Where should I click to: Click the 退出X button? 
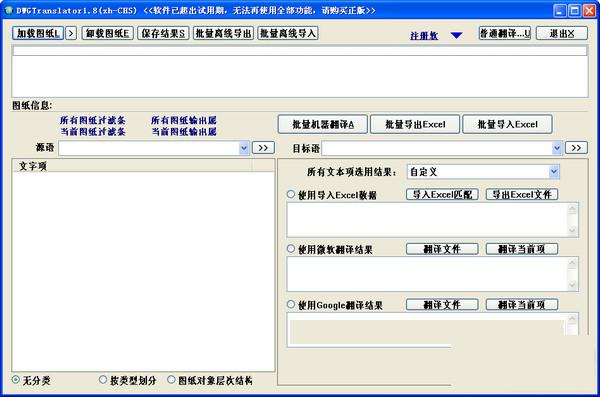click(x=562, y=33)
